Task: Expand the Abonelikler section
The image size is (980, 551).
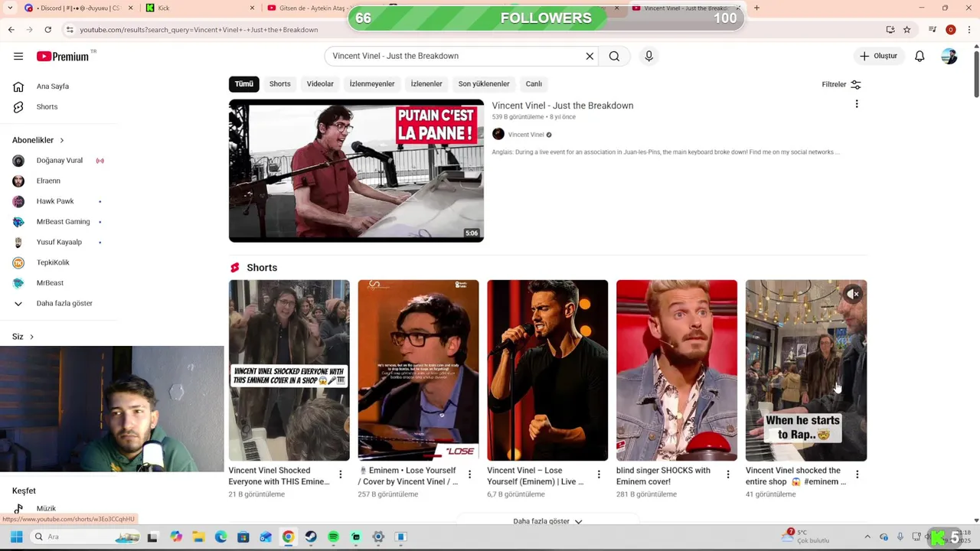Action: tap(38, 140)
